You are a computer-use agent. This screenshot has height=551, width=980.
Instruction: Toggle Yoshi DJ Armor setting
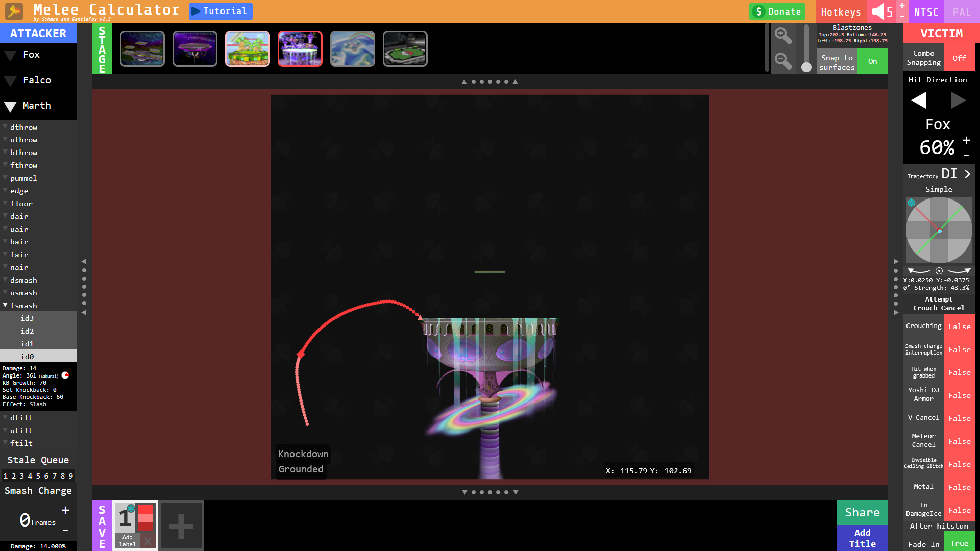[960, 395]
